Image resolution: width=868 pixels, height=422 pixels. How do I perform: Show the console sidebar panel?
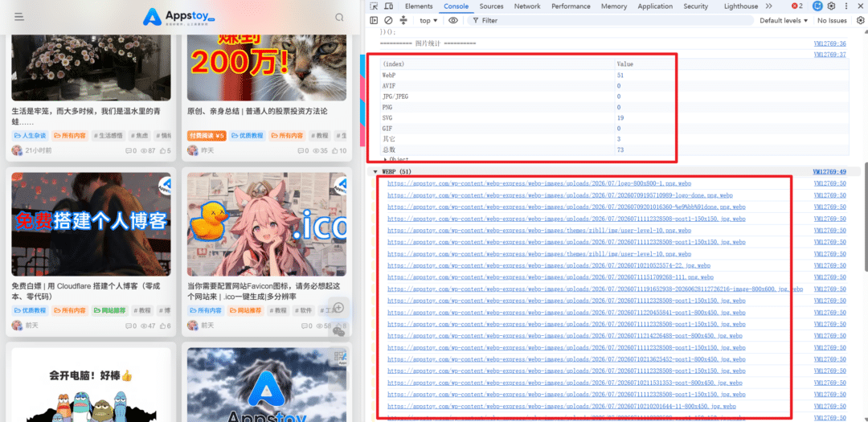tap(375, 20)
